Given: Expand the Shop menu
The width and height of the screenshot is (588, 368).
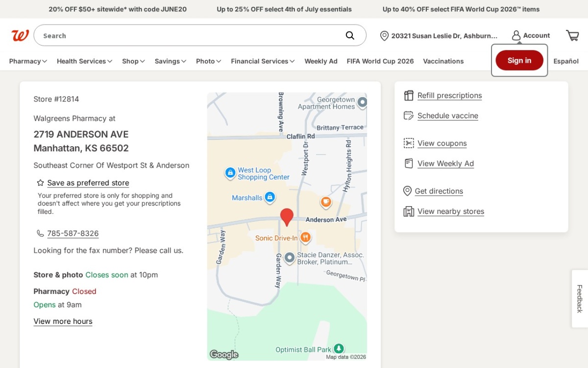Looking at the screenshot, I should (x=133, y=61).
